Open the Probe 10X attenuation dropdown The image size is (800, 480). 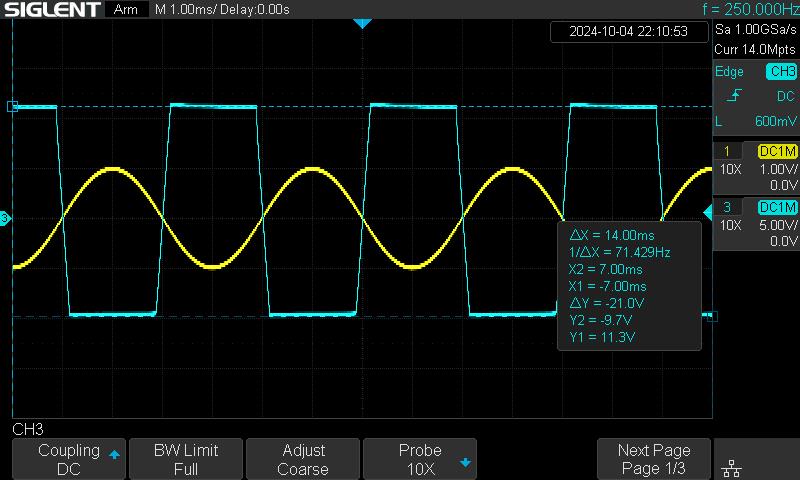pyautogui.click(x=420, y=459)
